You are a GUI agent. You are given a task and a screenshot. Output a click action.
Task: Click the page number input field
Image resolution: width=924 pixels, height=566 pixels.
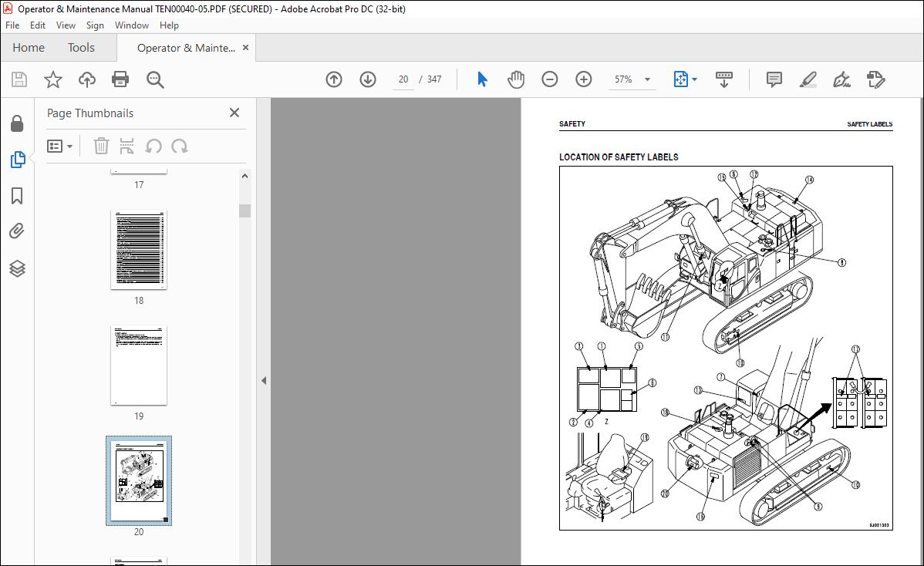point(403,79)
